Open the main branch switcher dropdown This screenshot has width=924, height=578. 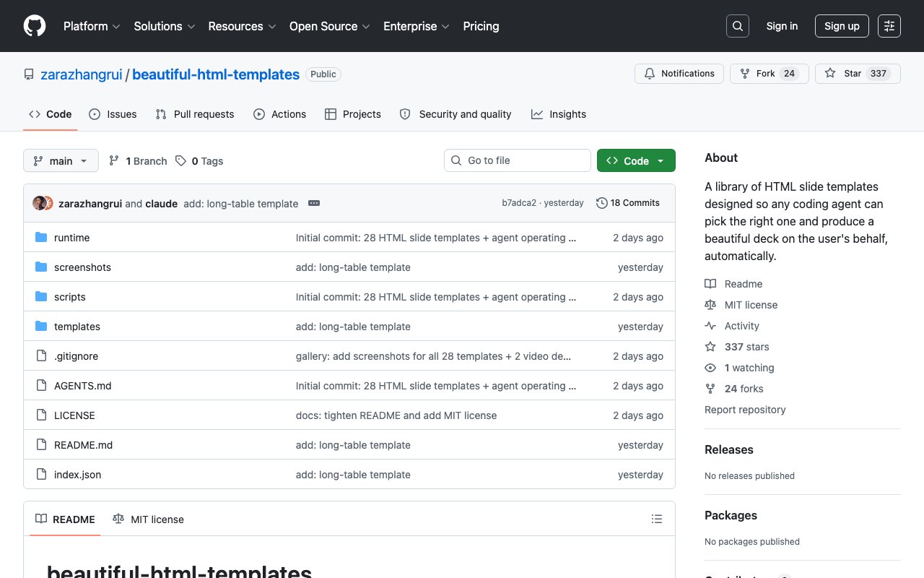pos(61,161)
